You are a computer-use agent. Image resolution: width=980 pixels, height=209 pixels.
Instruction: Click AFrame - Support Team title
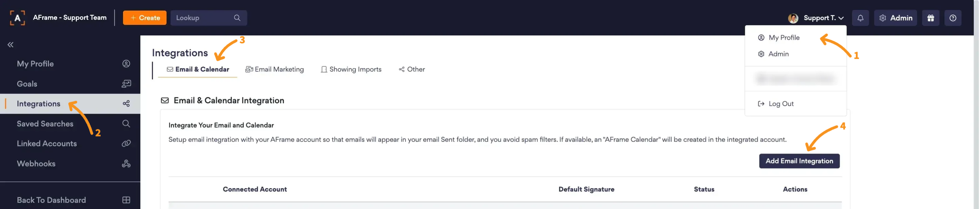[x=70, y=18]
